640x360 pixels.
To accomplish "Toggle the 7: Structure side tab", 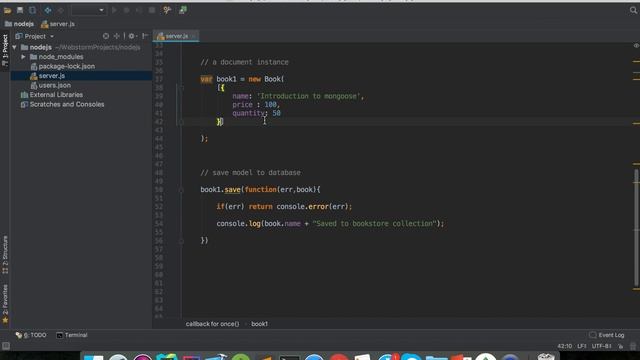I will (5, 255).
